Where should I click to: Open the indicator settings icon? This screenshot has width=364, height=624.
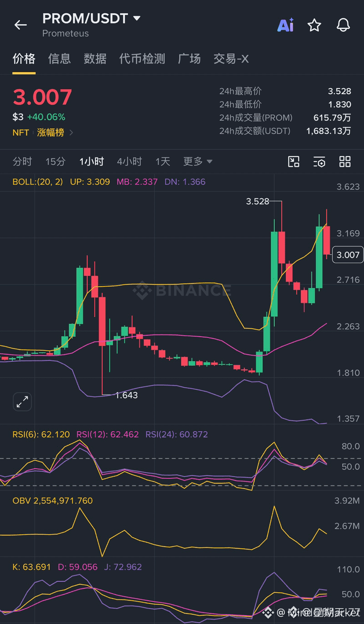tap(320, 162)
